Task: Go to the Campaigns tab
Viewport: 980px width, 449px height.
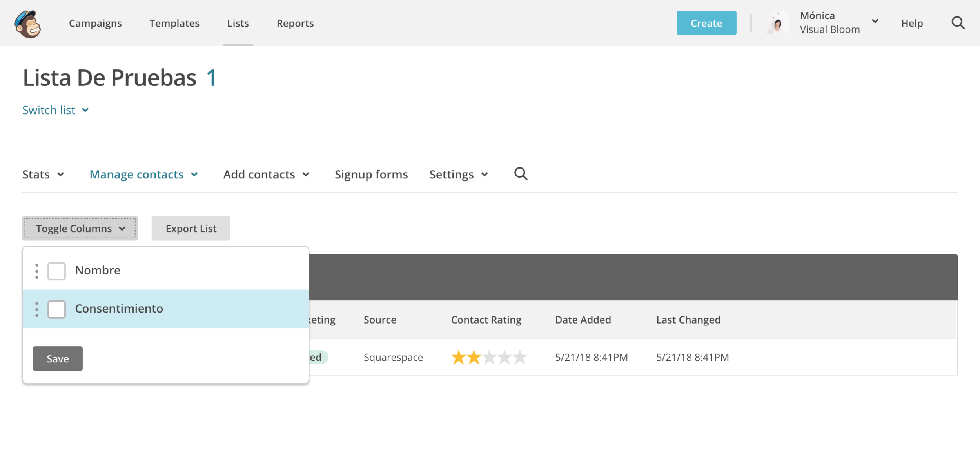Action: coord(95,23)
